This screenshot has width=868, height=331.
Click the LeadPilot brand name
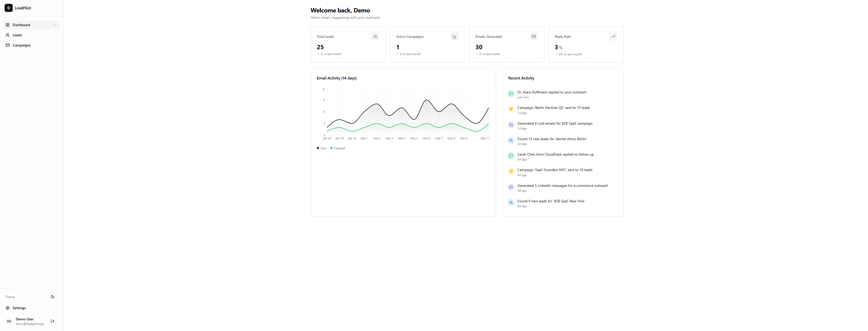point(23,8)
